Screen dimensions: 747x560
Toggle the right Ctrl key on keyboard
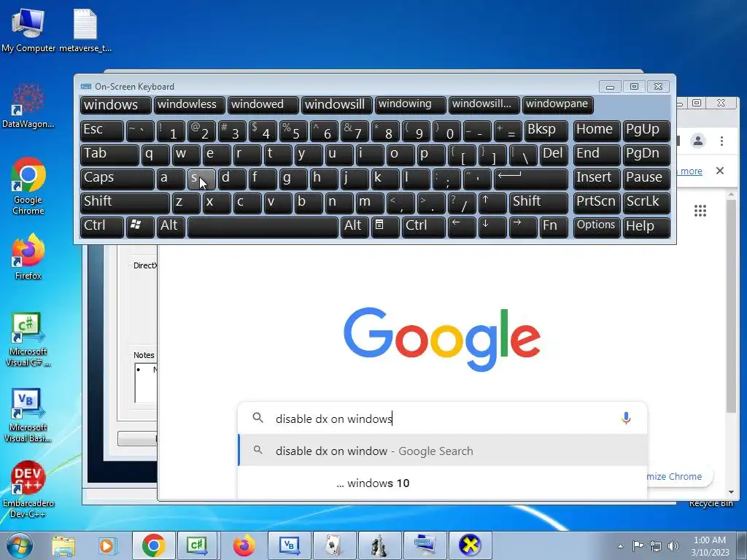coord(424,226)
